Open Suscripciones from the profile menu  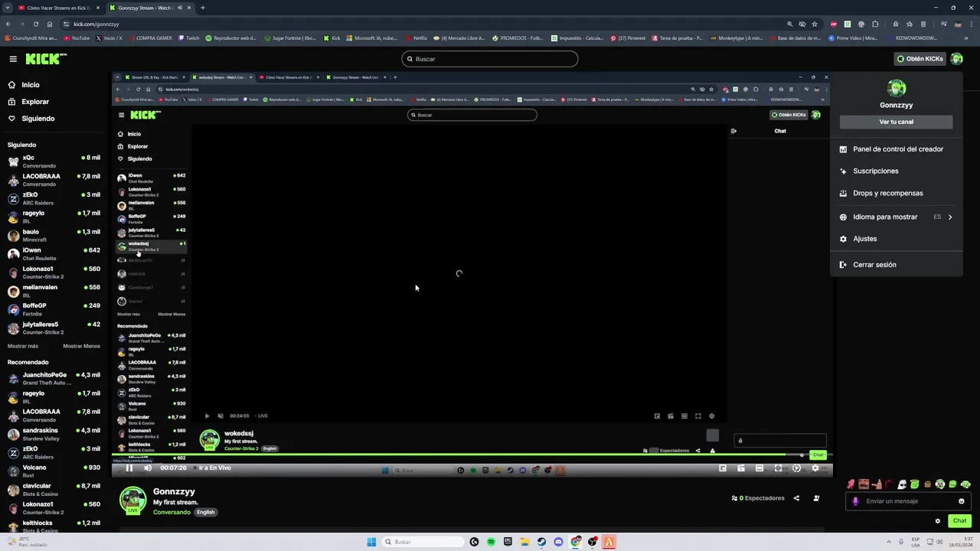pyautogui.click(x=896, y=171)
